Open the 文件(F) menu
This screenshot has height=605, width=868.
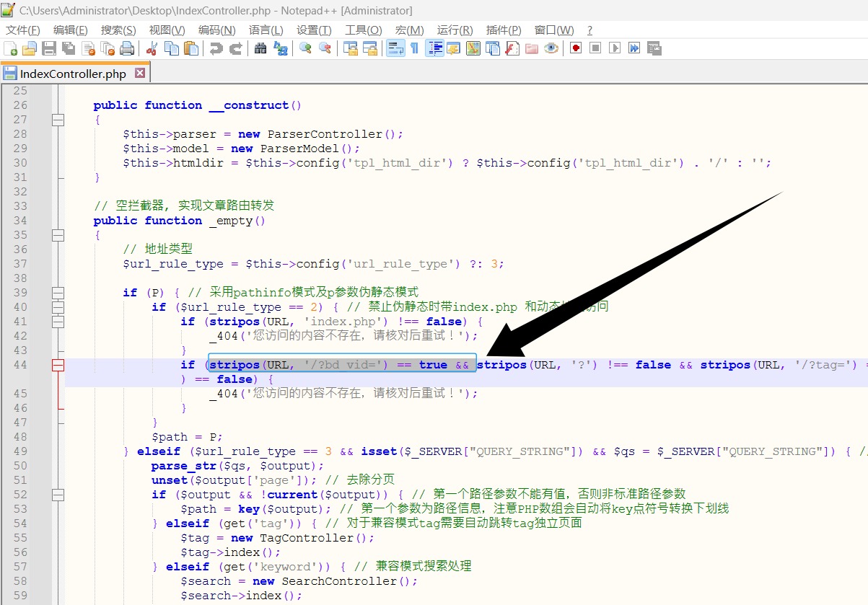coord(23,30)
